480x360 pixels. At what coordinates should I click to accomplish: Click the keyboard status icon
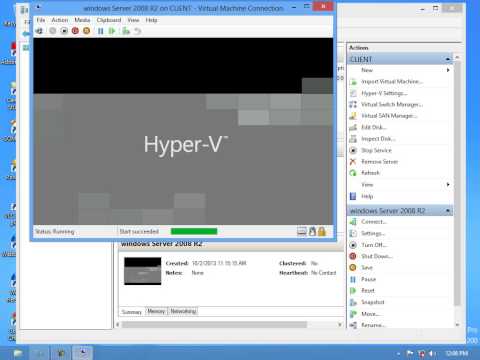pyautogui.click(x=302, y=231)
